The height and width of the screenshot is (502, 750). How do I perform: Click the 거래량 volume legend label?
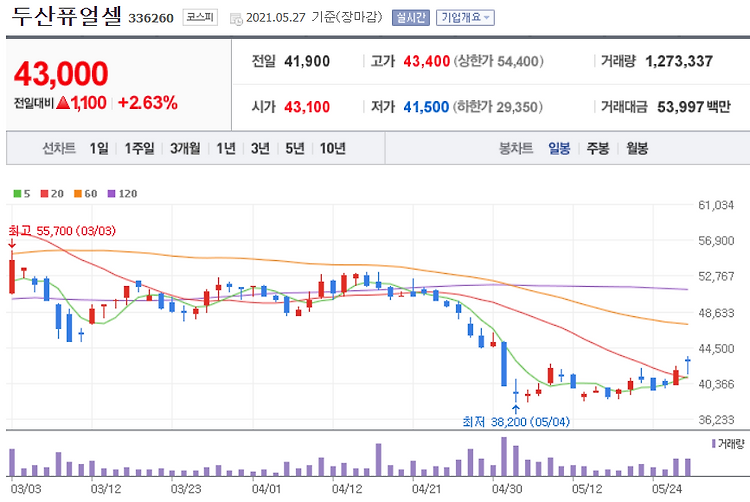coord(731,444)
